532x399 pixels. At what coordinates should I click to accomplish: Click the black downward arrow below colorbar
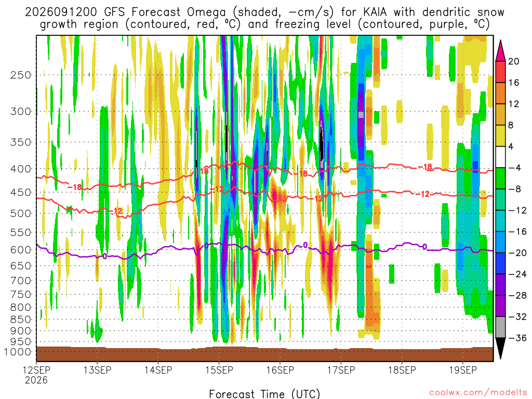500,349
